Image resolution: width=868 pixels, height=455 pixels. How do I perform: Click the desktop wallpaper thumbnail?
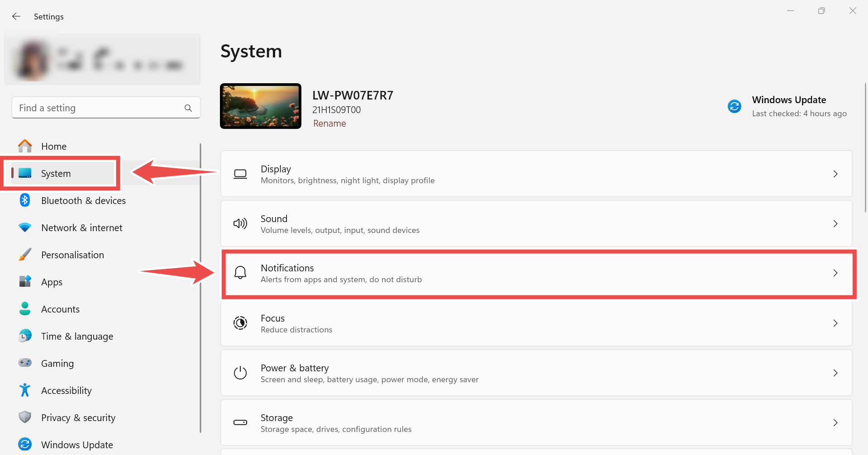pos(261,106)
